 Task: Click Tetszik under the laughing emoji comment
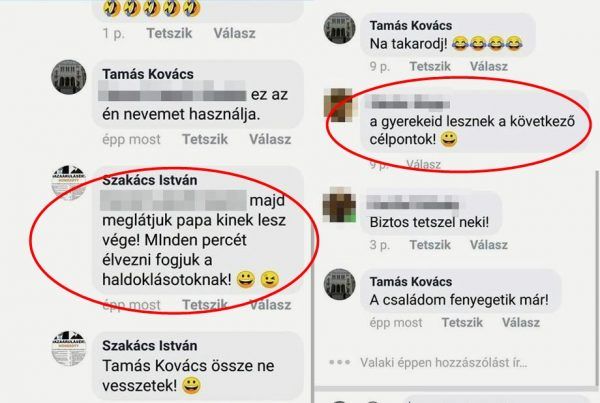click(x=170, y=33)
